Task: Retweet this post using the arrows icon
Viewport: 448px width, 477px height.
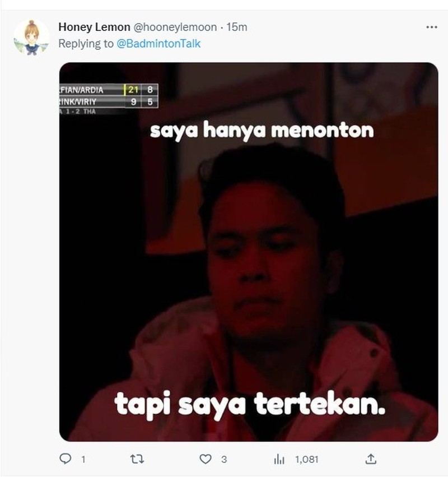Action: click(x=137, y=459)
